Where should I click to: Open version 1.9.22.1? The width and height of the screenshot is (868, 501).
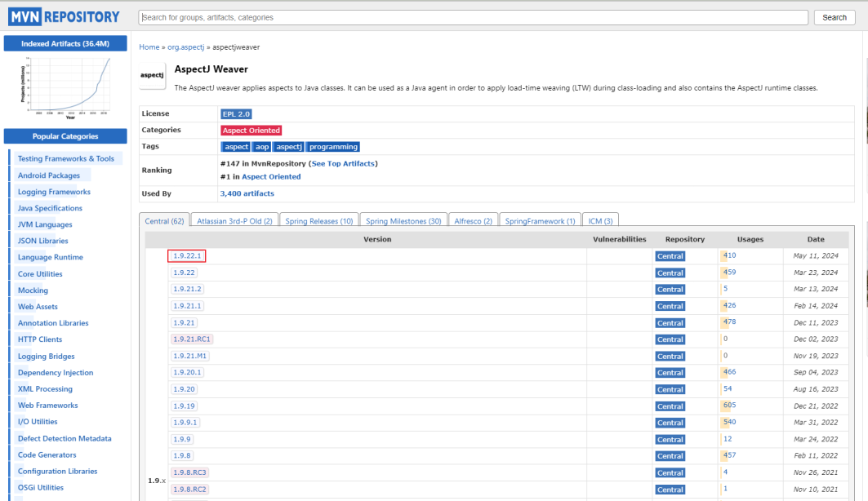(x=187, y=256)
